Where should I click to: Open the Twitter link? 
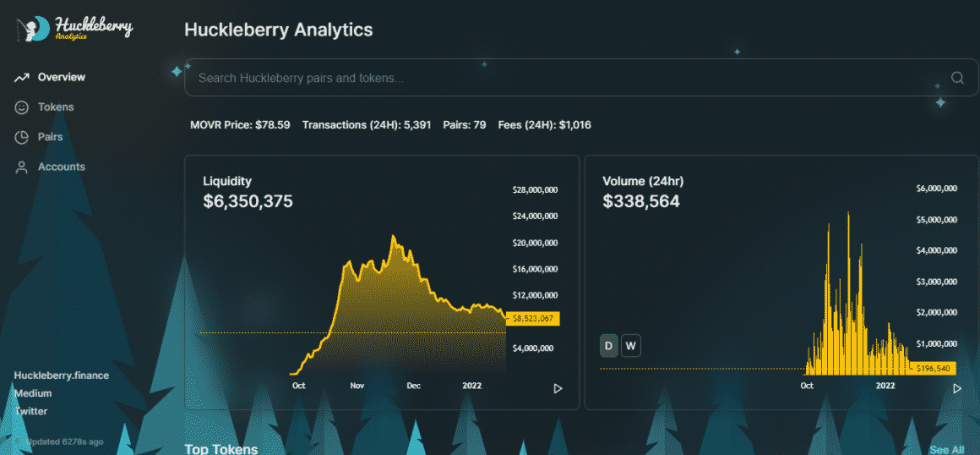tap(30, 411)
